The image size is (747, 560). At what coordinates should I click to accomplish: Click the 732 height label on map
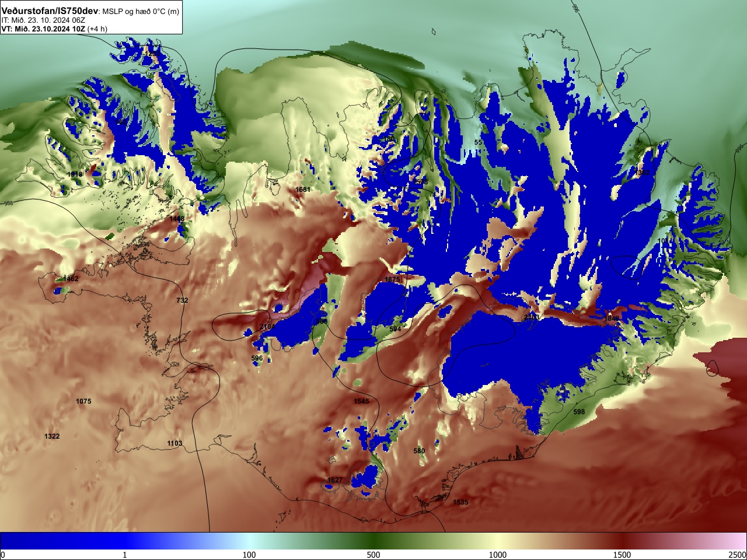coord(182,300)
